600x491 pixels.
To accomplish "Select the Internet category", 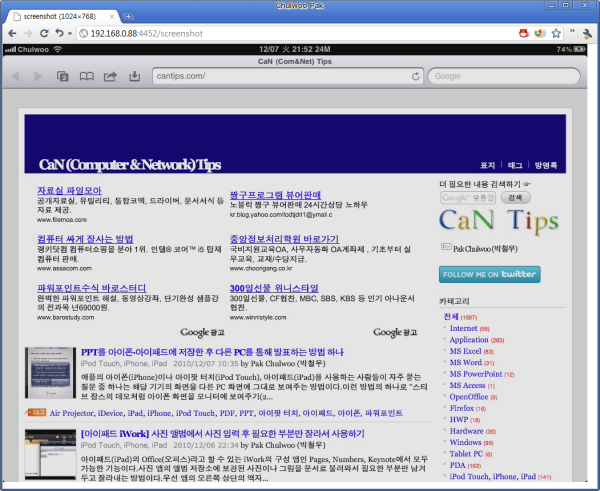I will pyautogui.click(x=463, y=328).
